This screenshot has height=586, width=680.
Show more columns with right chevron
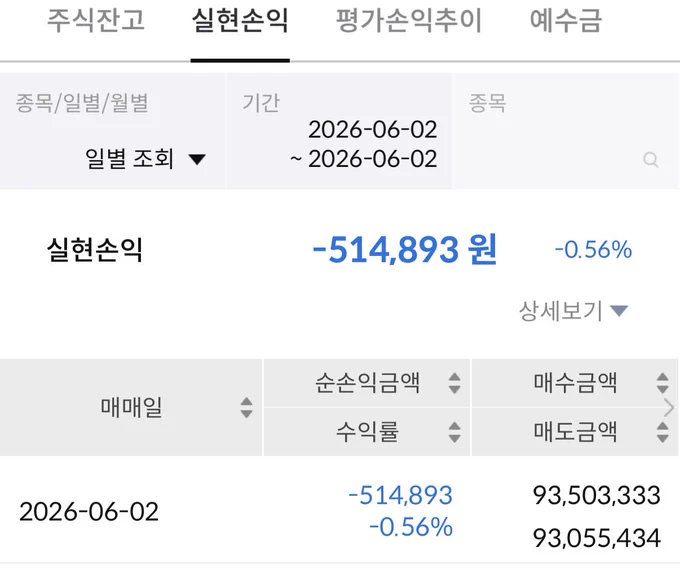(670, 408)
